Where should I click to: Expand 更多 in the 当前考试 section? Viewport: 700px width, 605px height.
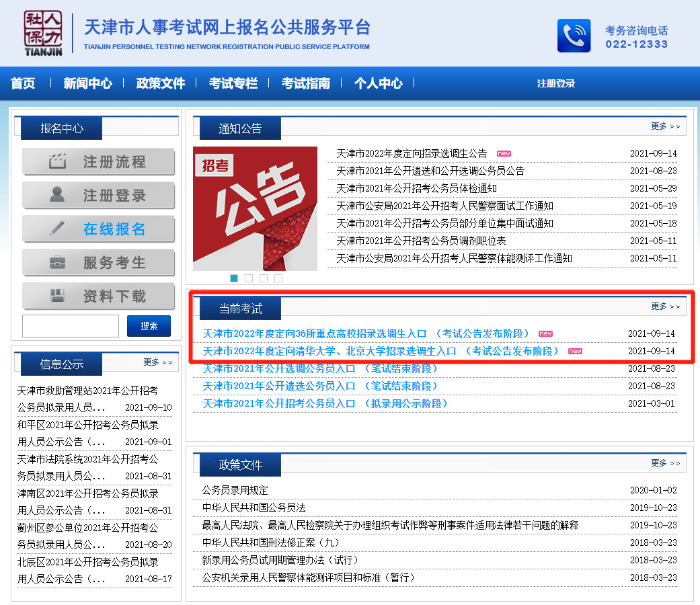660,307
